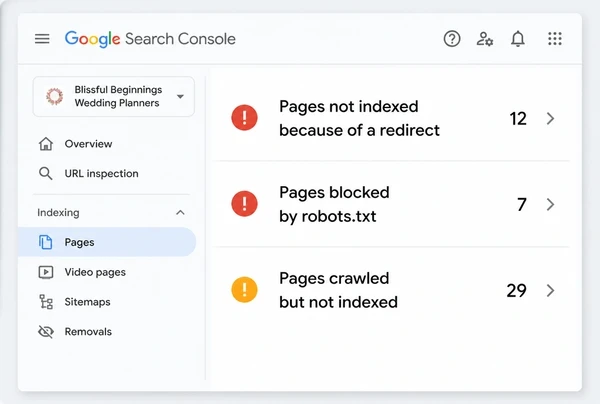Open the Help question mark icon
Viewport: 600px width, 404px height.
click(452, 39)
